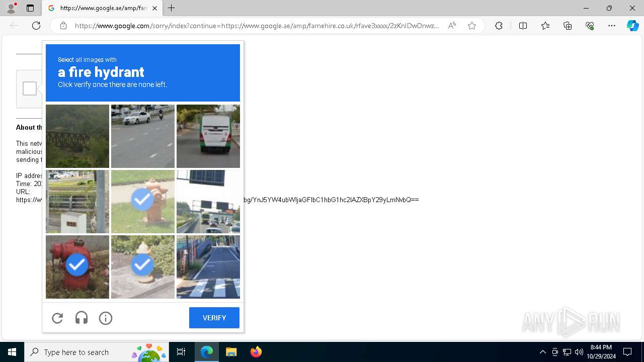
Task: Select the crosswalk street image tile
Action: tap(208, 267)
